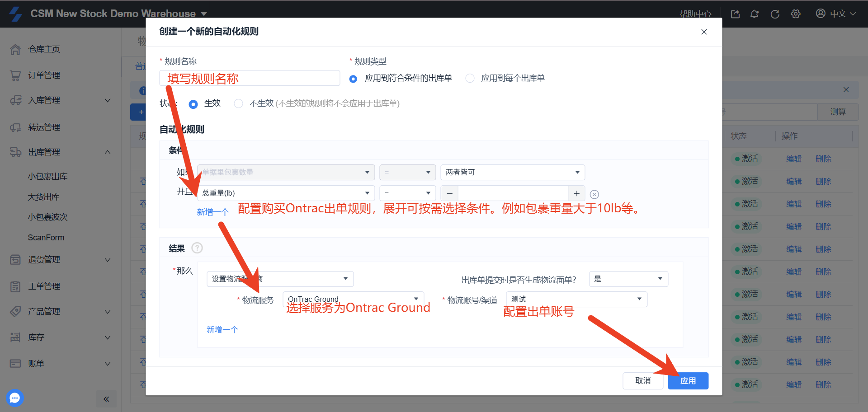Open language selector 中文
The image size is (868, 412).
pos(842,14)
